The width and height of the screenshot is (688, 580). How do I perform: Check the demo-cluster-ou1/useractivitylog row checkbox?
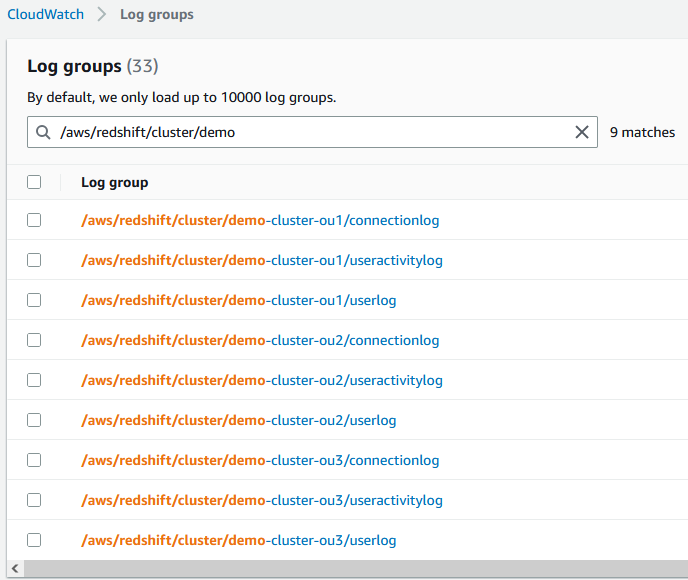click(34, 260)
